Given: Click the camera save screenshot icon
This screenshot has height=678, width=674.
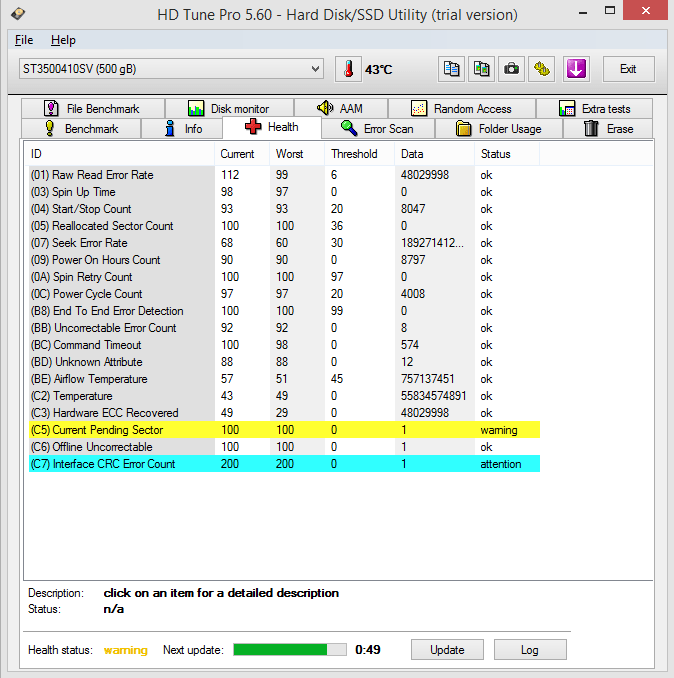Looking at the screenshot, I should tap(511, 69).
